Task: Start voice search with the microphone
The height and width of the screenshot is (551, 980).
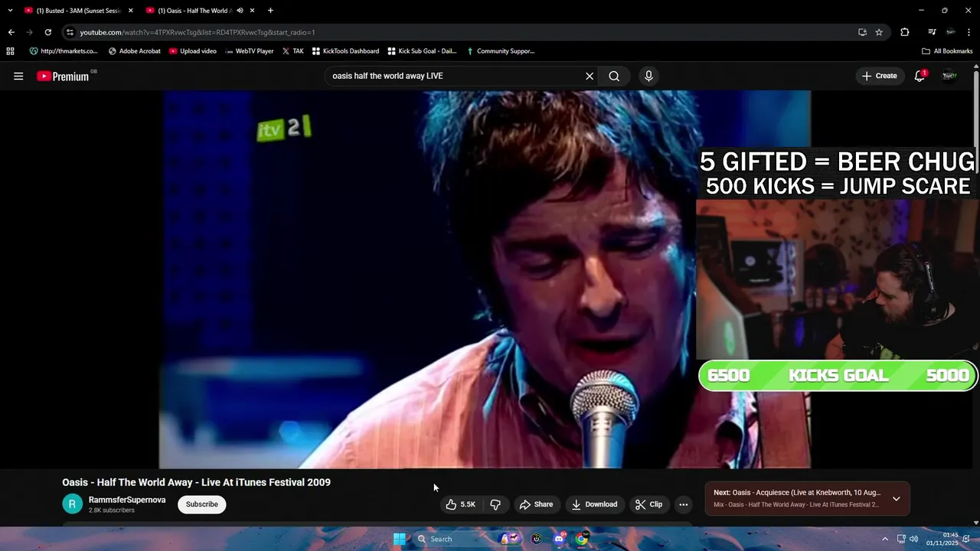Action: coord(648,76)
